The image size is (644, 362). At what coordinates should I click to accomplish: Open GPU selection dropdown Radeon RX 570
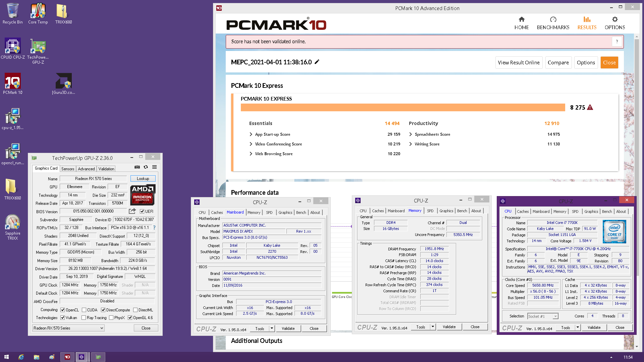[68, 328]
